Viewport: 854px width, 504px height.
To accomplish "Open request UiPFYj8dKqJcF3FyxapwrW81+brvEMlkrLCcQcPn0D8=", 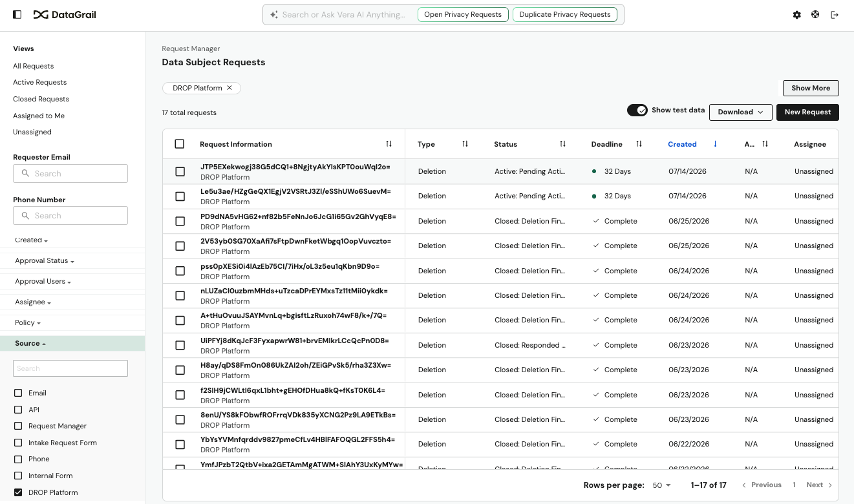I will point(295,341).
